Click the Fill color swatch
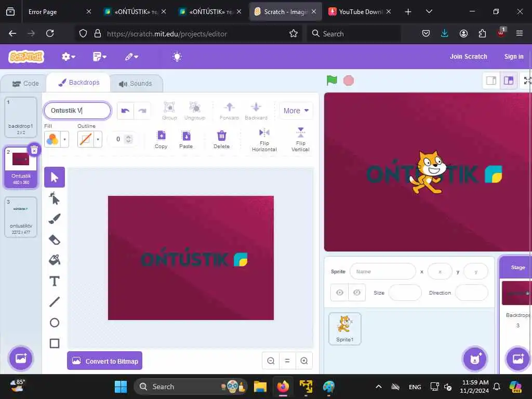532x399 pixels. pyautogui.click(x=52, y=139)
